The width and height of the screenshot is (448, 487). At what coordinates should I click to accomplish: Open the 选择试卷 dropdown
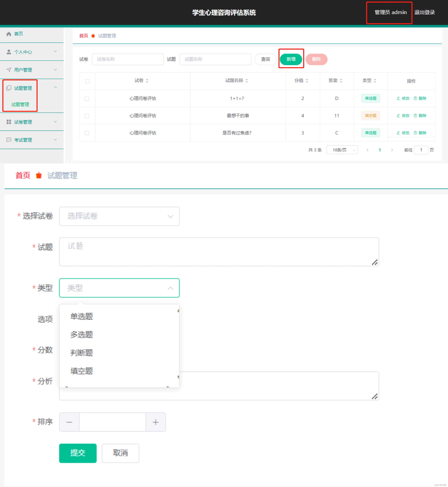coord(119,216)
